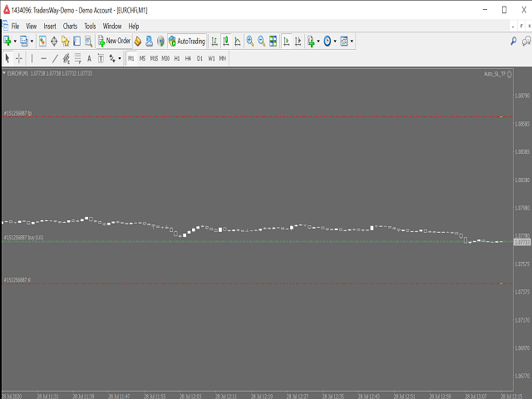532x399 pixels.
Task: Click the Profiles toolbar icon
Action: (x=24, y=41)
